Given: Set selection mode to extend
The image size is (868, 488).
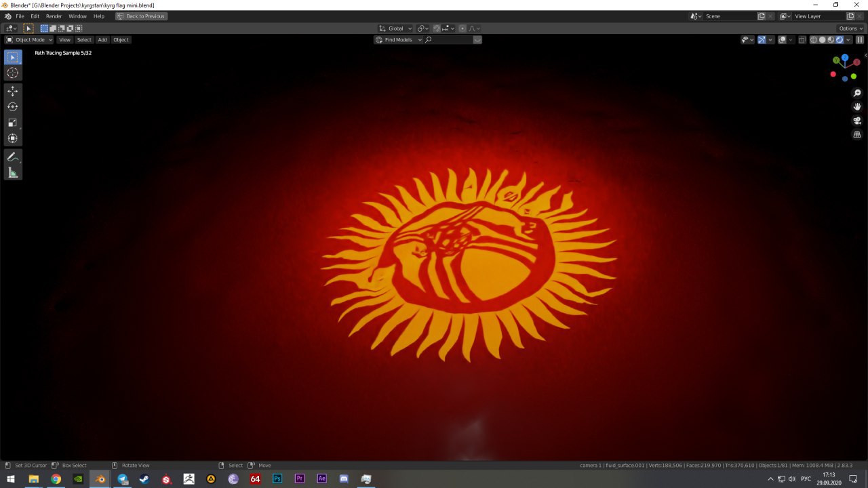Looking at the screenshot, I should tap(52, 28).
